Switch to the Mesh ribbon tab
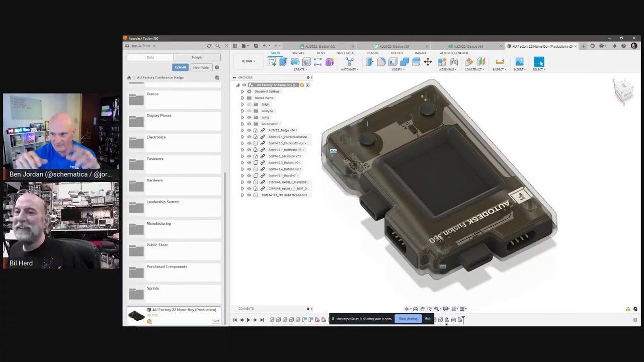644x362 pixels. click(321, 53)
